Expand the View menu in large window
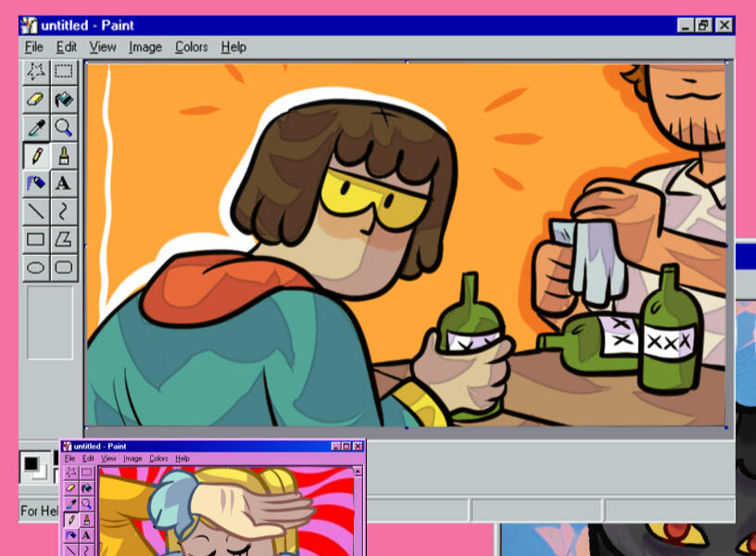 click(x=103, y=47)
